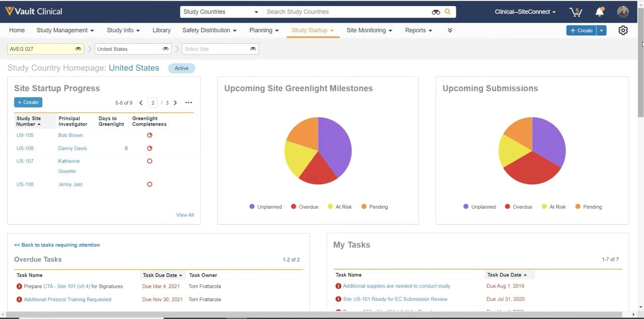This screenshot has height=319, width=644.
Task: Click Create in Site Startup Progress
Action: coord(28,102)
